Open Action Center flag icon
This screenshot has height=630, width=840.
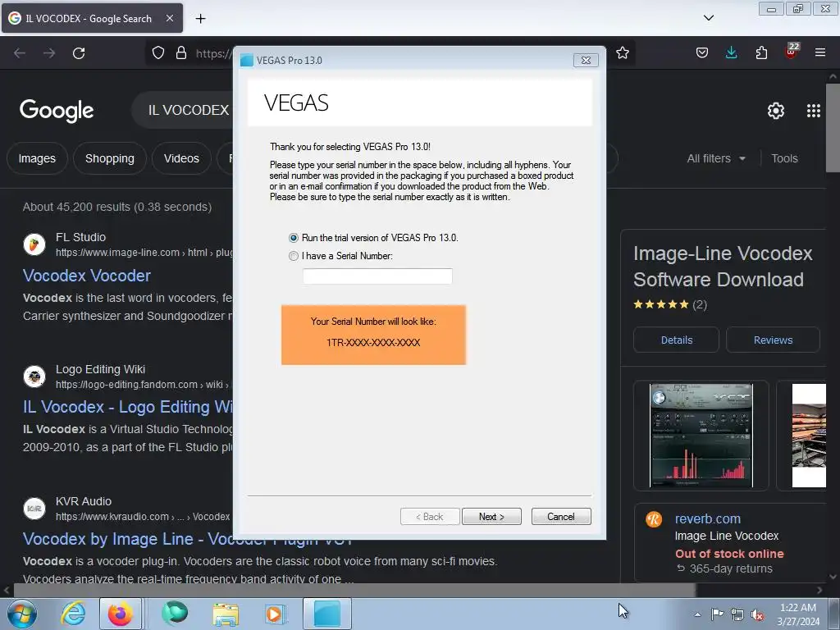tap(717, 614)
